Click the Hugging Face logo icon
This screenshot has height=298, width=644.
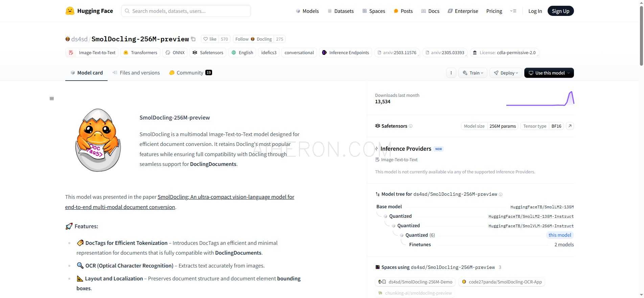tap(70, 11)
